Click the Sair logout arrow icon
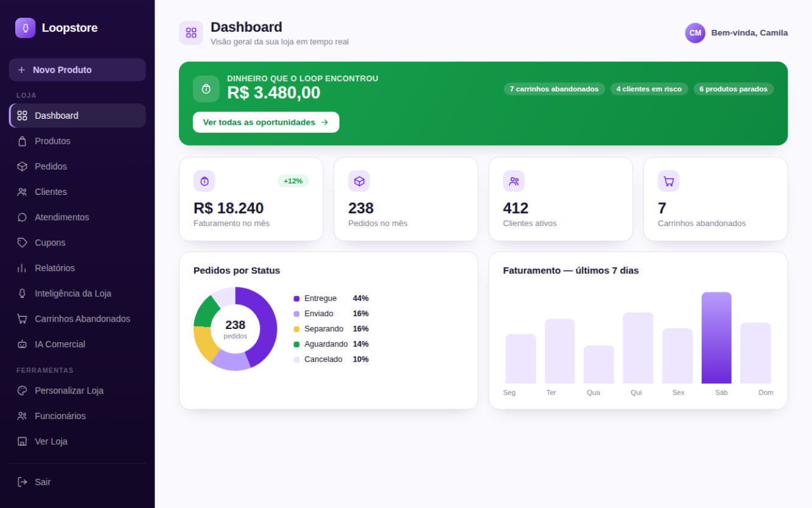The image size is (812, 508). [23, 482]
